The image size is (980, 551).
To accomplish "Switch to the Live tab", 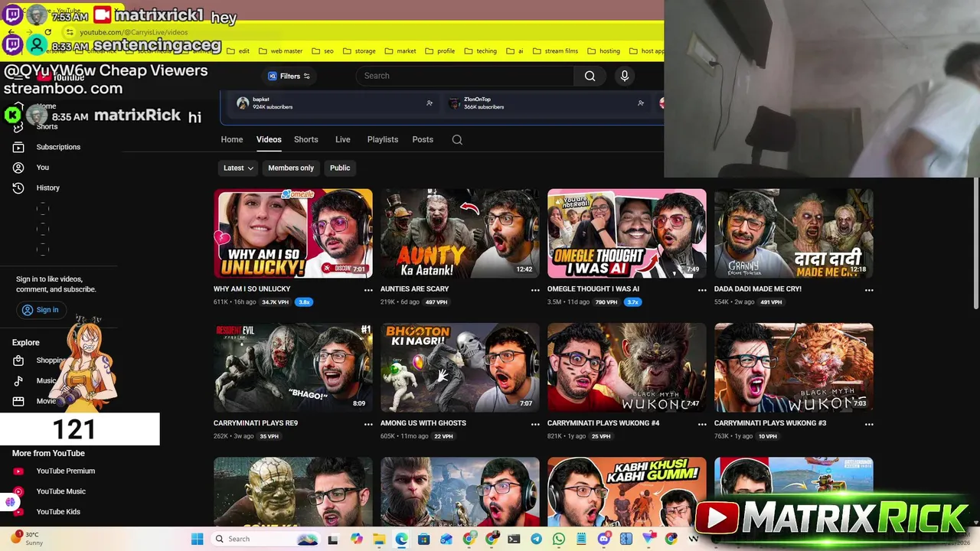I will (342, 139).
